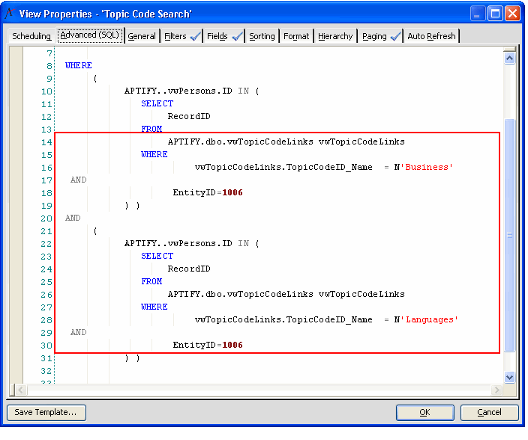
Task: Click the vertical scrollbar thumb
Action: (509, 235)
